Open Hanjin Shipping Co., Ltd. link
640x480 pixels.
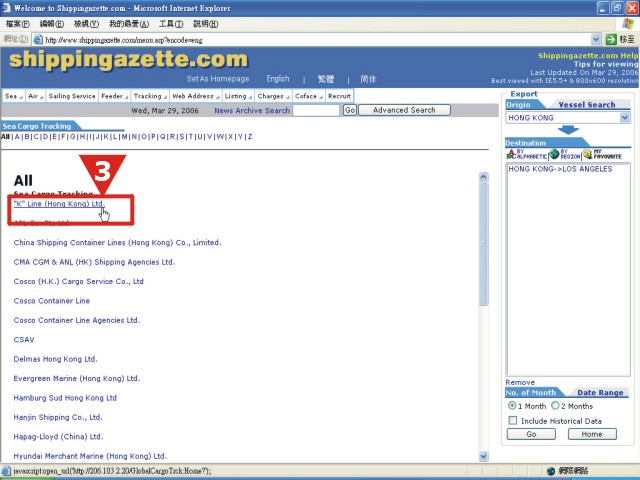58,417
